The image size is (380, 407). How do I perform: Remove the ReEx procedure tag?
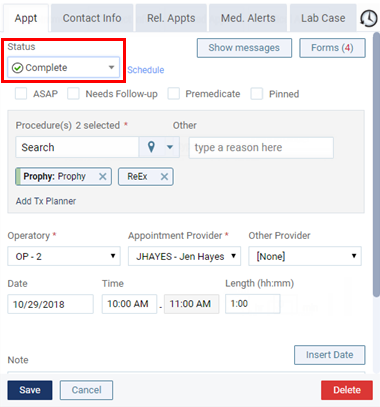(x=164, y=176)
